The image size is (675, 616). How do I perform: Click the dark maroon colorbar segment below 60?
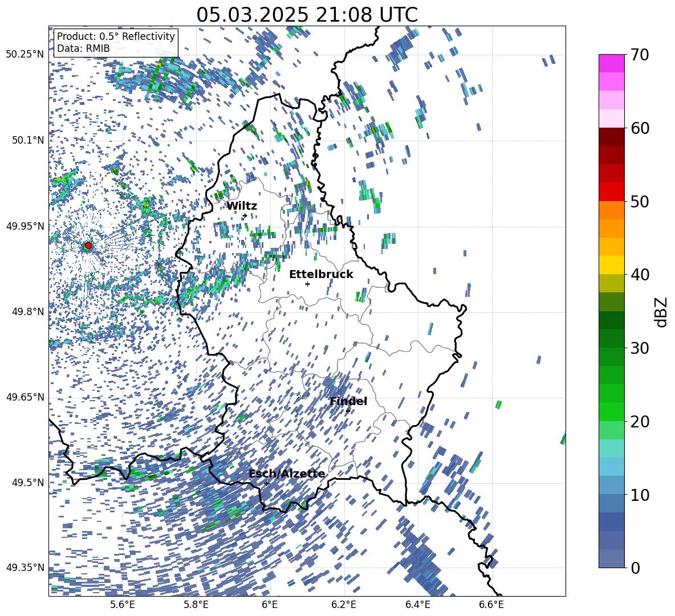611,137
